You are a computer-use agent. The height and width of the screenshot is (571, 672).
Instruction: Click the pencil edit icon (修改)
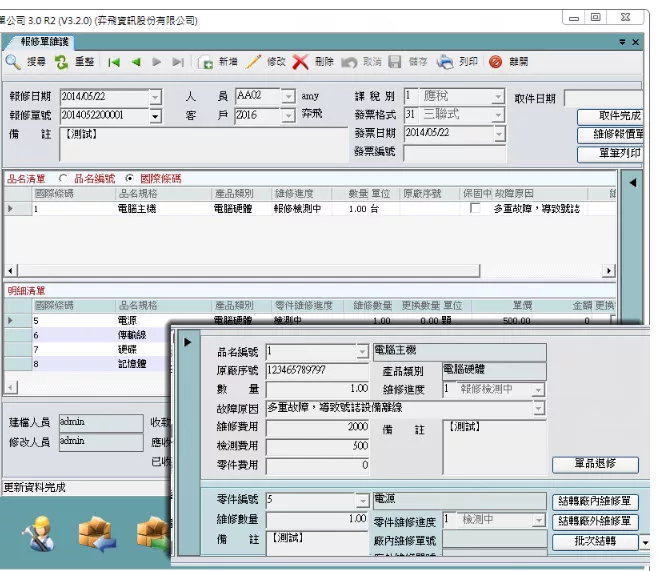point(254,62)
